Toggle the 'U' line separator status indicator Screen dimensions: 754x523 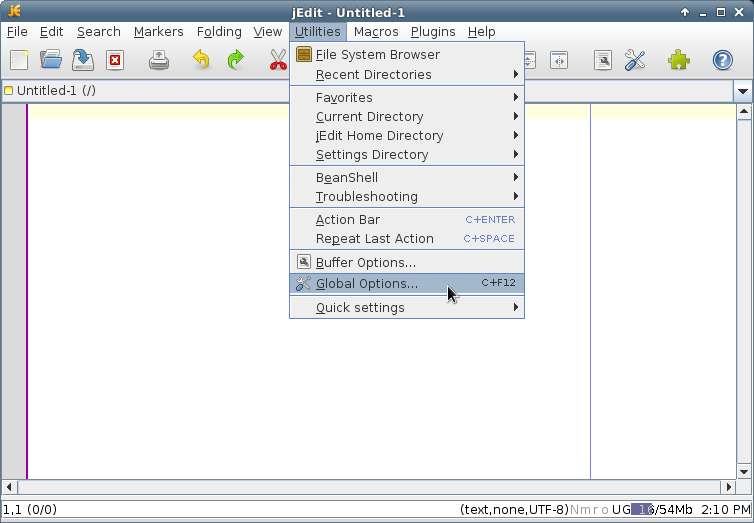[616, 510]
